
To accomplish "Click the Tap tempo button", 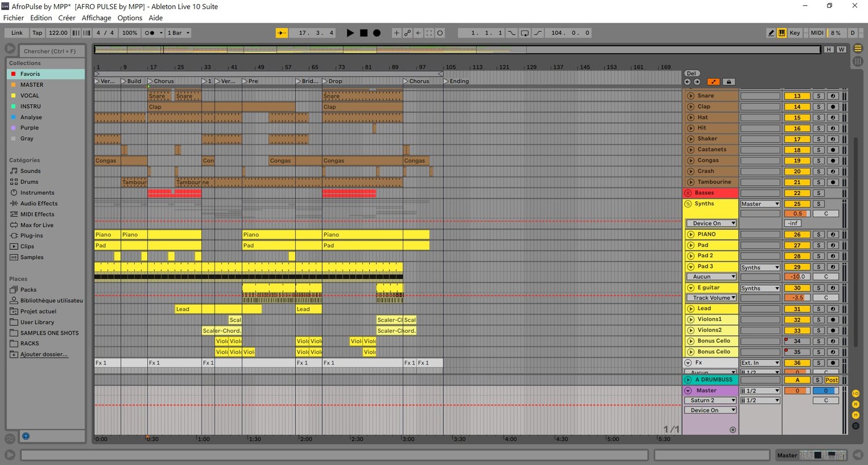I will coord(37,33).
